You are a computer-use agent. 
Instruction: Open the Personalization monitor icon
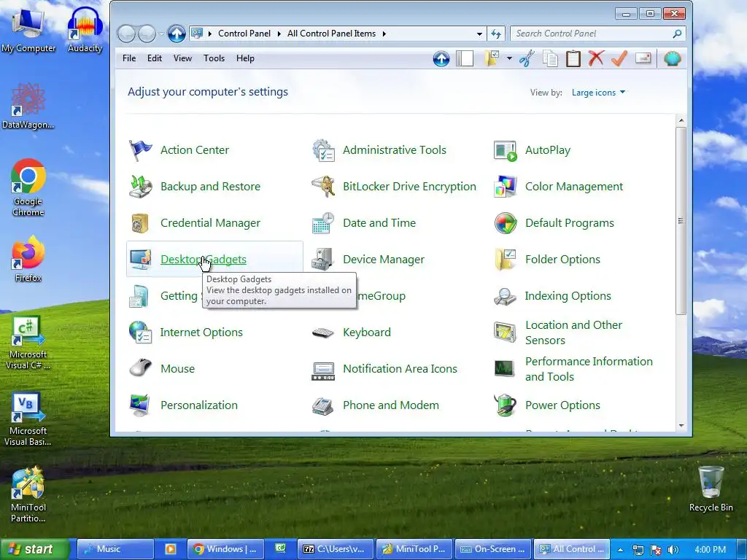pyautogui.click(x=141, y=405)
